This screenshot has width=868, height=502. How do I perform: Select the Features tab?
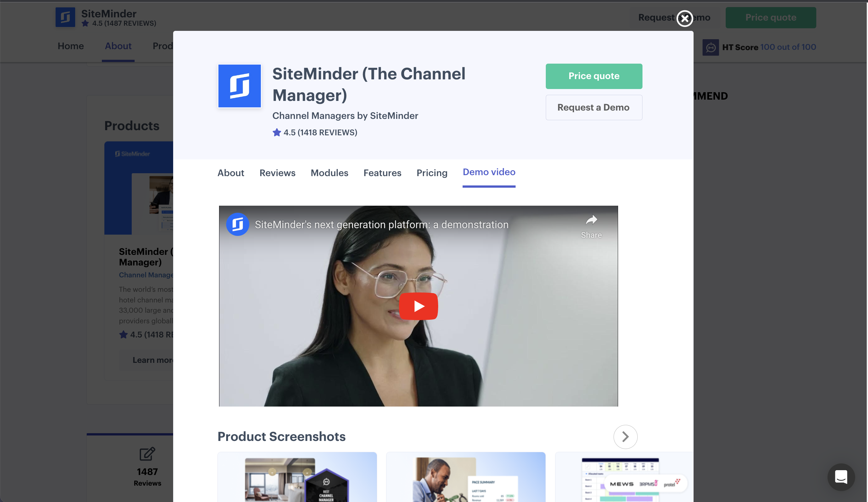tap(382, 173)
